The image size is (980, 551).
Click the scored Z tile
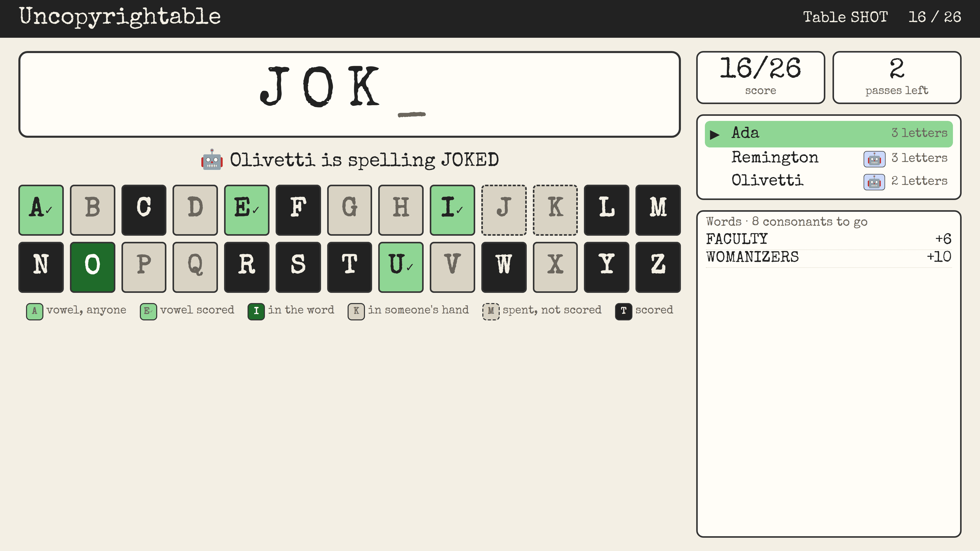tap(658, 267)
